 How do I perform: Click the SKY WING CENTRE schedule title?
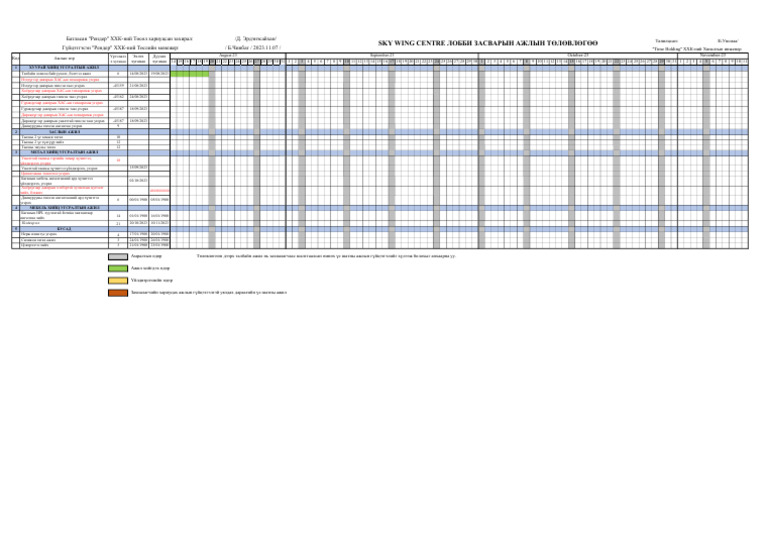click(487, 43)
